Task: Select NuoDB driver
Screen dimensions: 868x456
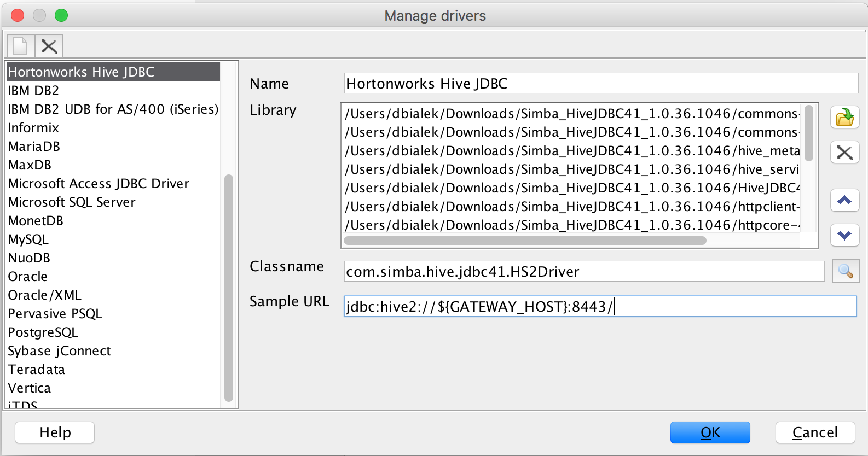Action: tap(113, 258)
